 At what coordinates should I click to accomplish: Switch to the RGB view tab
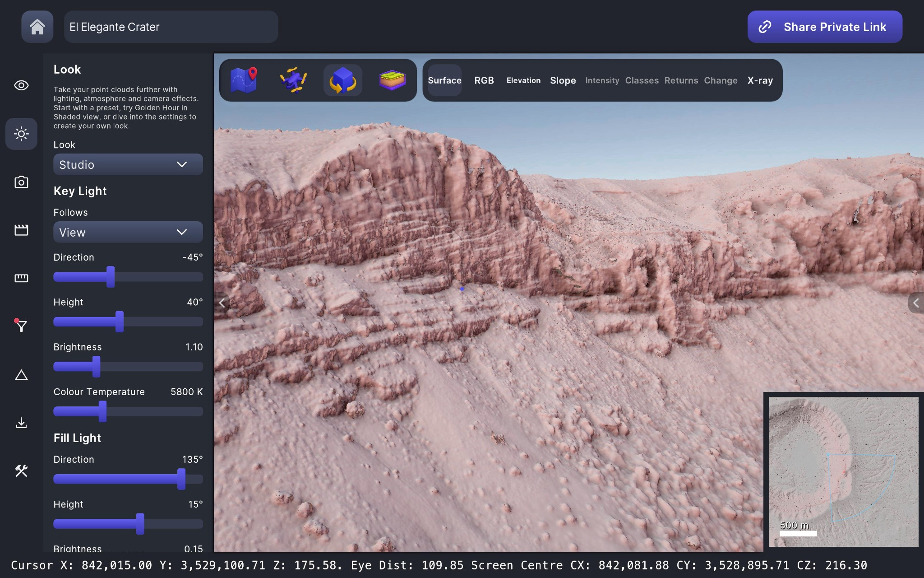(x=484, y=80)
